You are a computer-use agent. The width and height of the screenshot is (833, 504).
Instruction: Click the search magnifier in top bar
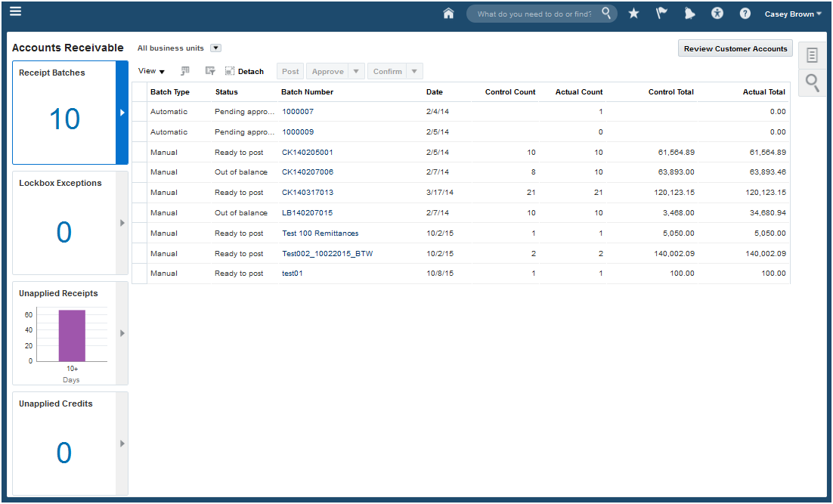(x=606, y=13)
